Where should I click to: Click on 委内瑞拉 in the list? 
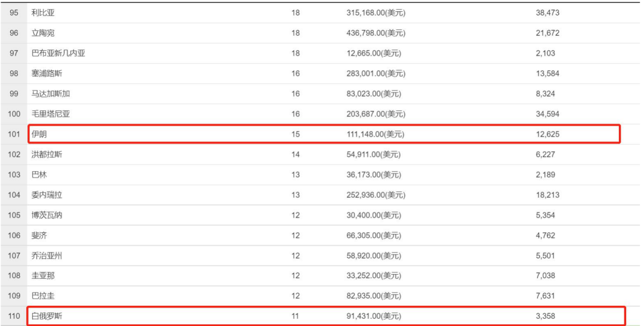47,195
